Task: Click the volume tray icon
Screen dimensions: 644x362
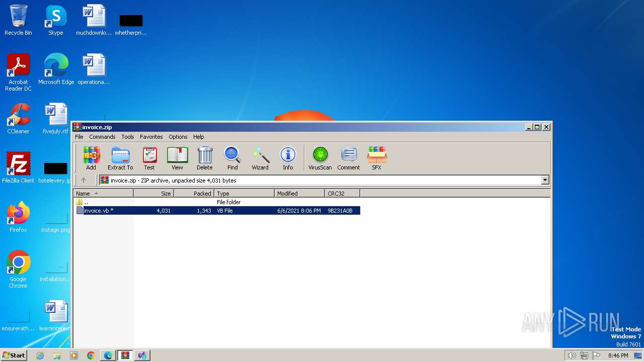Action: pos(572,355)
